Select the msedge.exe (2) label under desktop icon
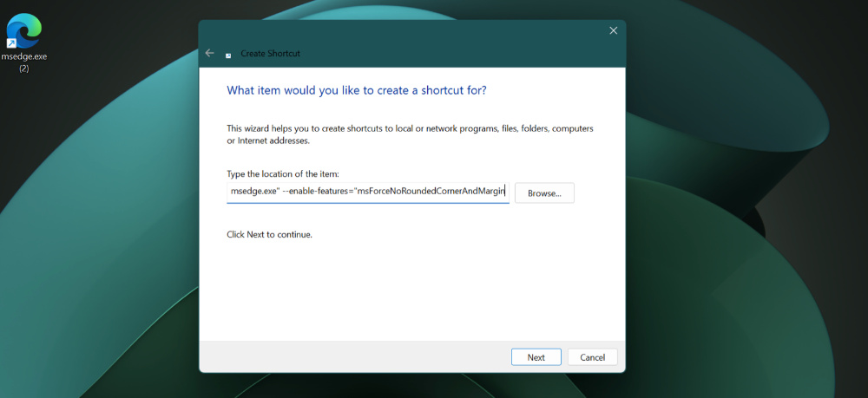This screenshot has height=398, width=868. pos(23,62)
